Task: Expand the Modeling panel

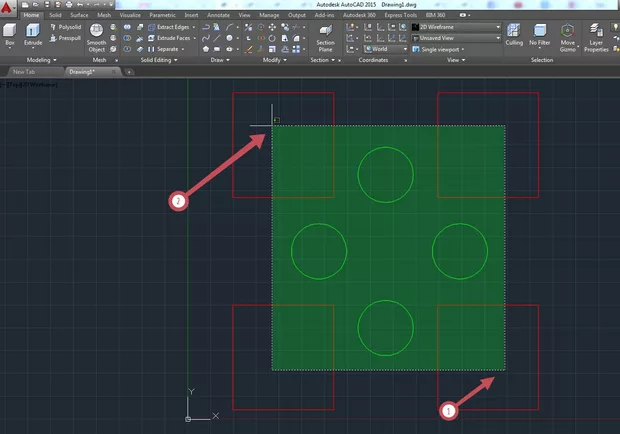Action: tap(42, 60)
